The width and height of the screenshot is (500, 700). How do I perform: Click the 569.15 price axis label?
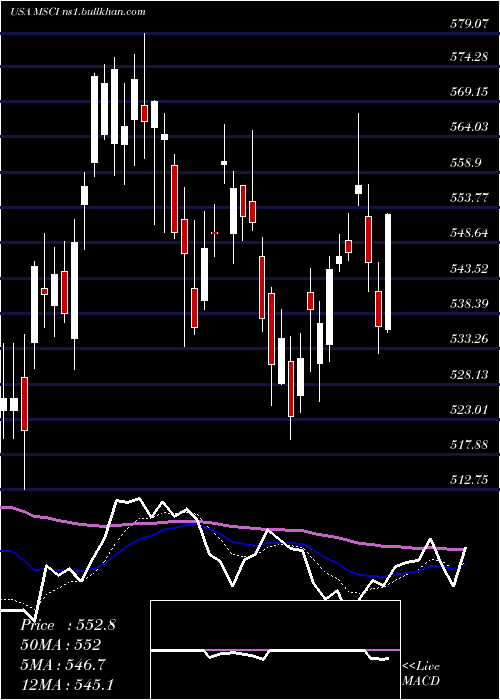[x=469, y=92]
